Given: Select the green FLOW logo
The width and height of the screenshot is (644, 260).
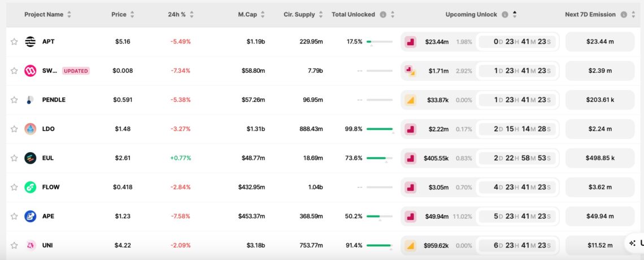Looking at the screenshot, I should click(31, 187).
